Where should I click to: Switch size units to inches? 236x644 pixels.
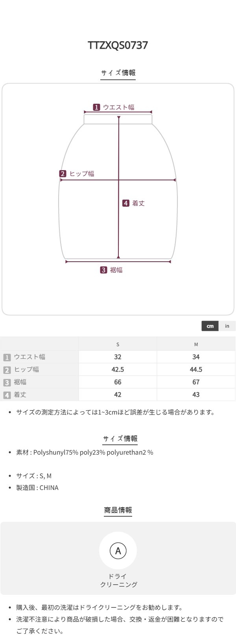(x=227, y=326)
